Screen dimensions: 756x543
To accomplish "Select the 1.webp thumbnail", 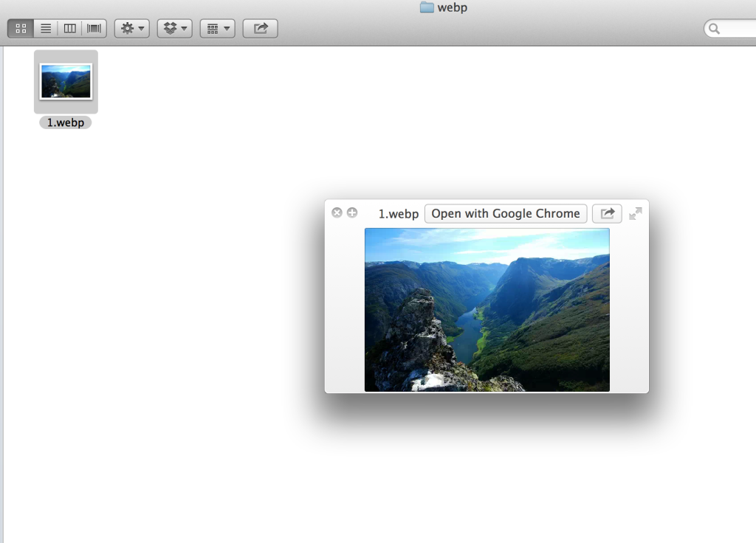I will click(x=65, y=80).
